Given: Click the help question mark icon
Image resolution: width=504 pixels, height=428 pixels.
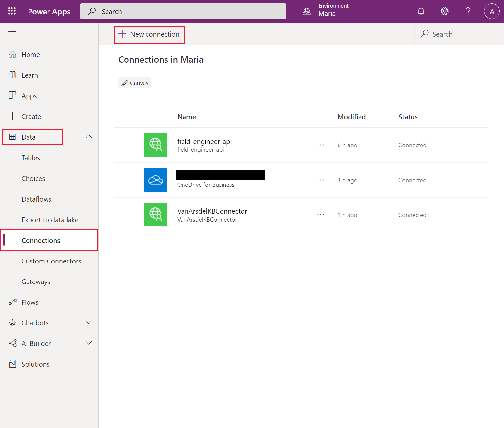Looking at the screenshot, I should 468,11.
